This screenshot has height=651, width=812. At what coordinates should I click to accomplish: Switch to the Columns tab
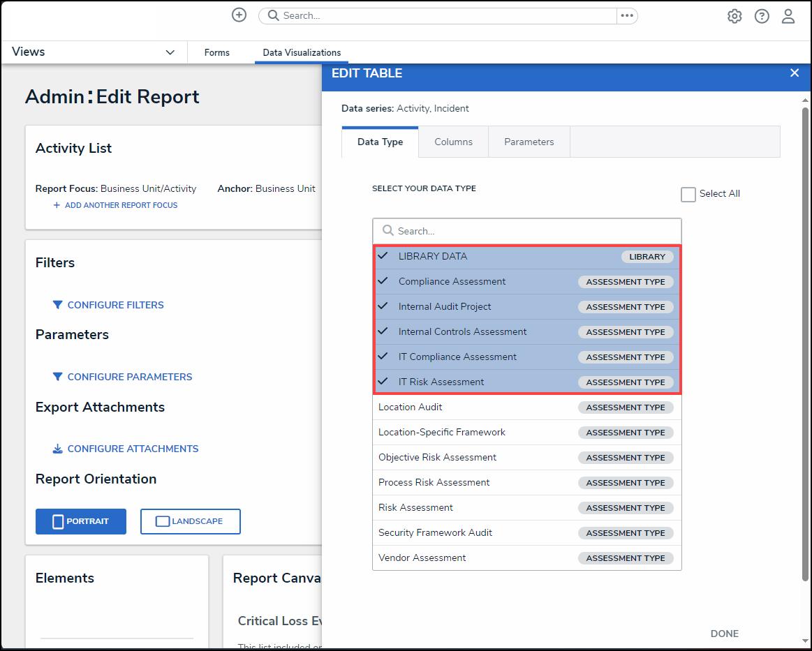(453, 142)
